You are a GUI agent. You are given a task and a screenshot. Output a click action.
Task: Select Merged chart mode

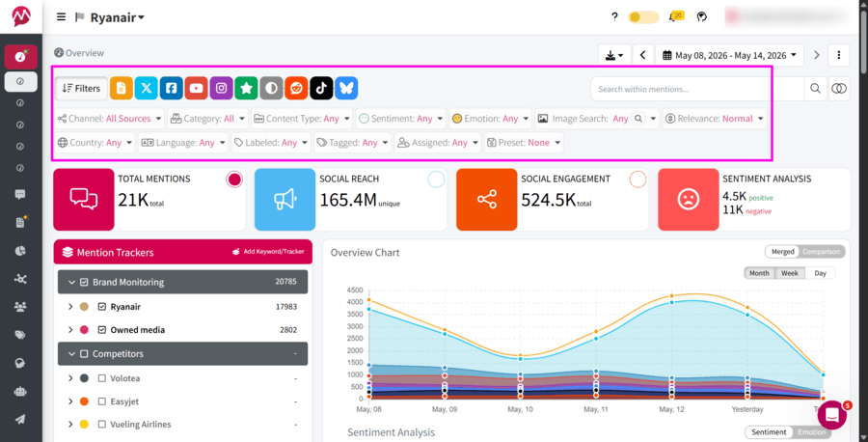click(x=783, y=252)
